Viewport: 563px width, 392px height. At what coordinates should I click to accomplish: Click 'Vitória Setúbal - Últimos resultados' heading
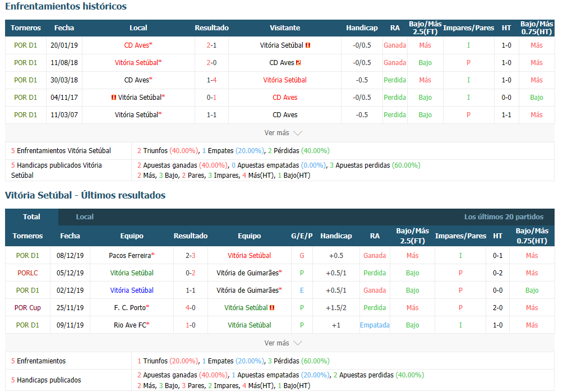[85, 195]
